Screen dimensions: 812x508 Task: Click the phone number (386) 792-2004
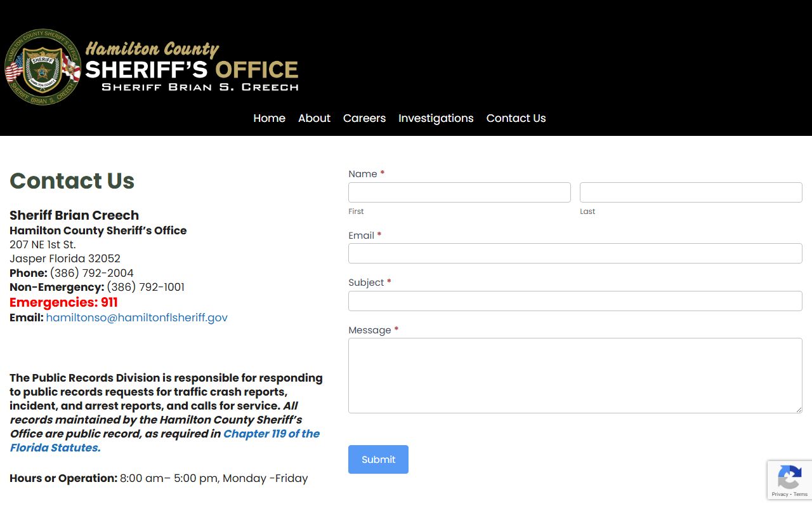point(91,273)
